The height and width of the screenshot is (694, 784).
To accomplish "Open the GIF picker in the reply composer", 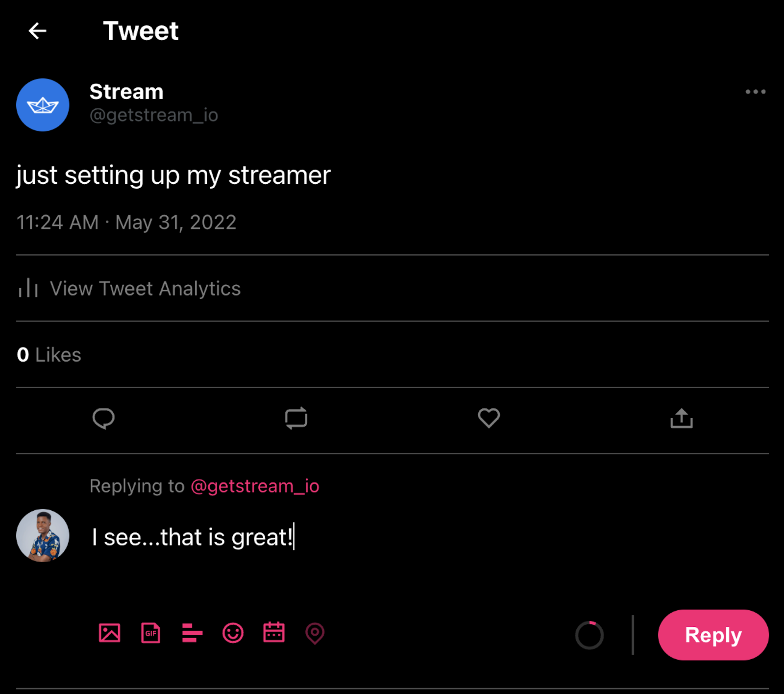I will [150, 633].
